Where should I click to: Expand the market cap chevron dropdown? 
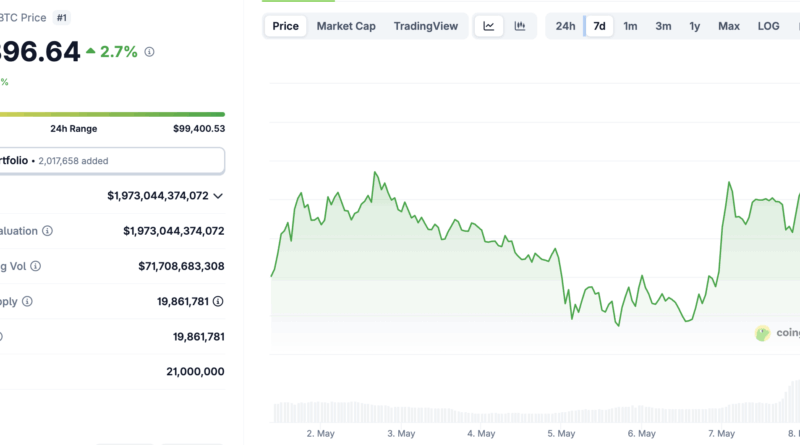point(218,196)
